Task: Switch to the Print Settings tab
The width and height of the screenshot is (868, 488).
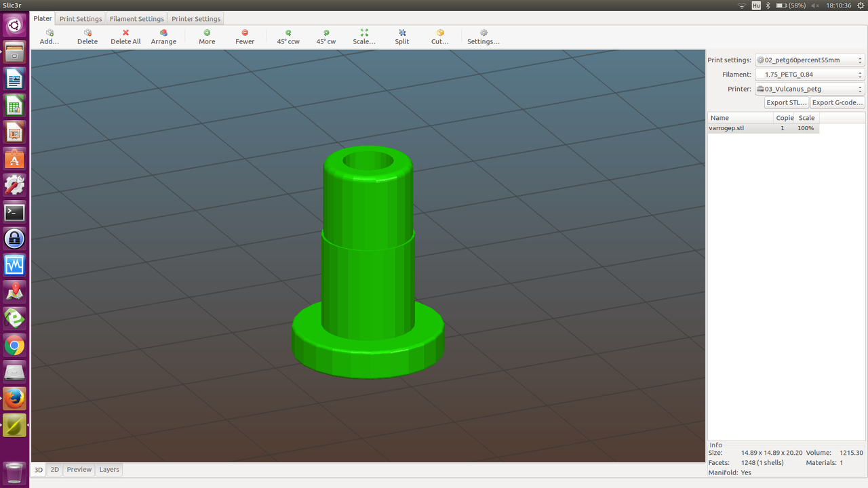Action: click(81, 19)
